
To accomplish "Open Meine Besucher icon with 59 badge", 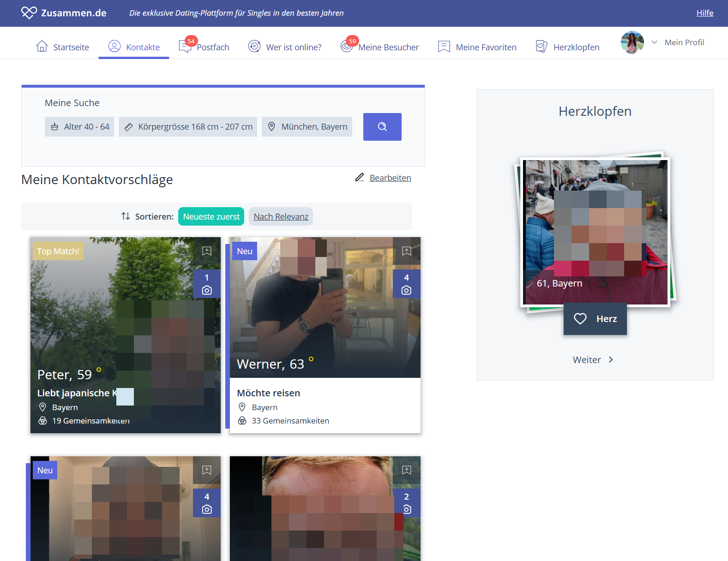I will 346,46.
